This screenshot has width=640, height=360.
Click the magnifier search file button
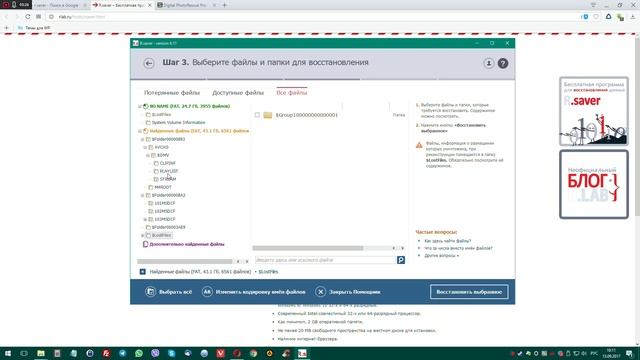[x=401, y=260]
